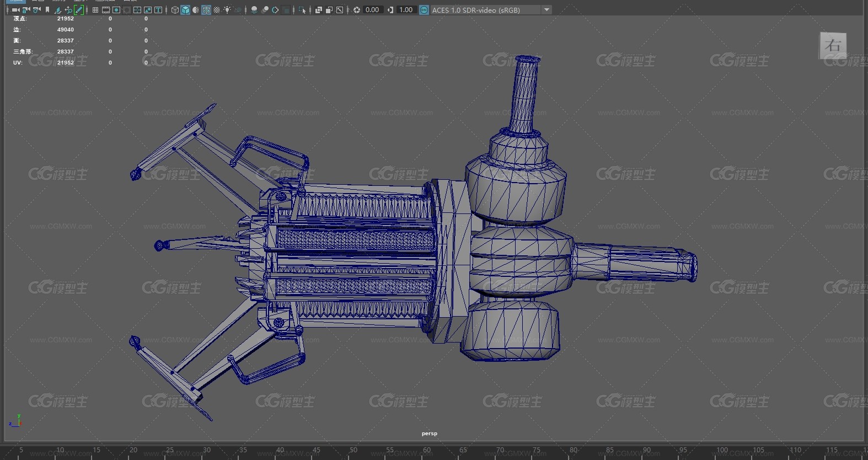Click frame 115 on the timeline
The height and width of the screenshot is (460, 868).
[x=832, y=451]
